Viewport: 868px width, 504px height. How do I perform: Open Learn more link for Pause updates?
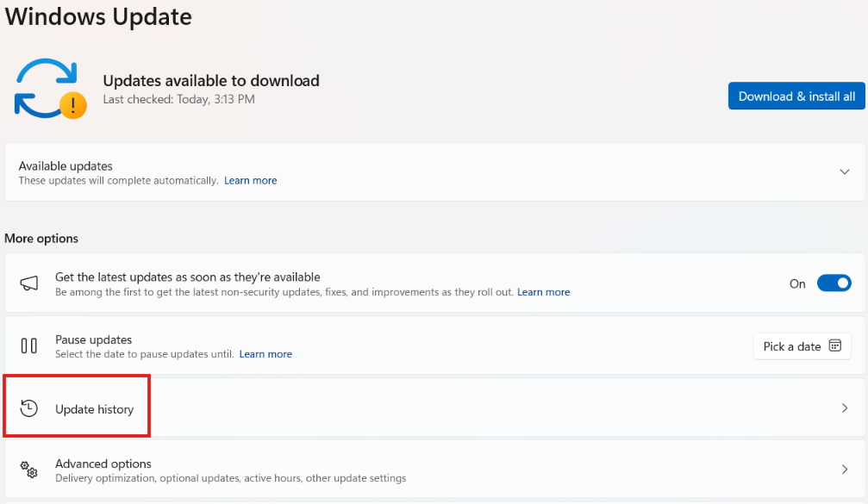(x=265, y=354)
